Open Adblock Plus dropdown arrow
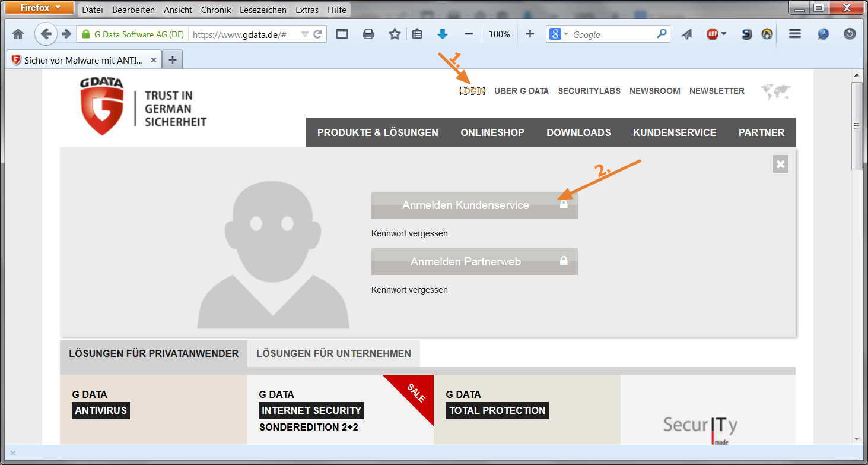The image size is (868, 465). pyautogui.click(x=724, y=34)
